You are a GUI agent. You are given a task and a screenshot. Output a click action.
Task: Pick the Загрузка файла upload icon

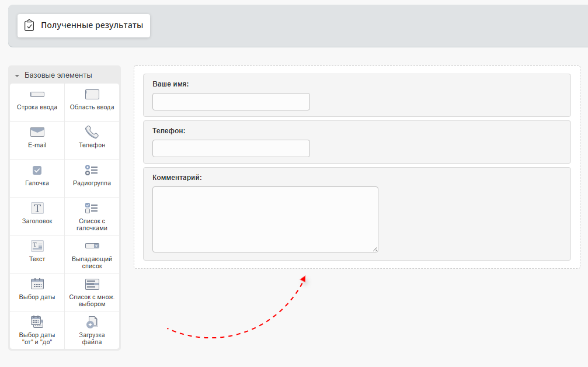pos(92,322)
